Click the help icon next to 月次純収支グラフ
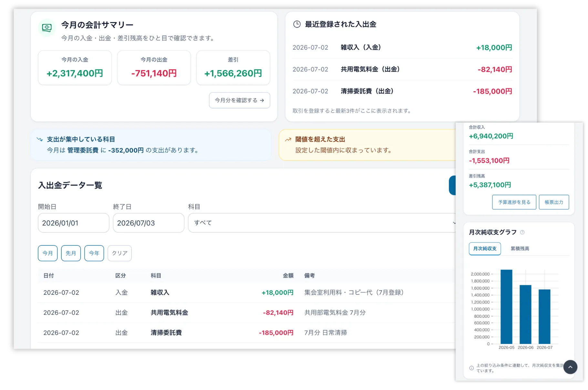This screenshot has width=588, height=390. point(522,232)
